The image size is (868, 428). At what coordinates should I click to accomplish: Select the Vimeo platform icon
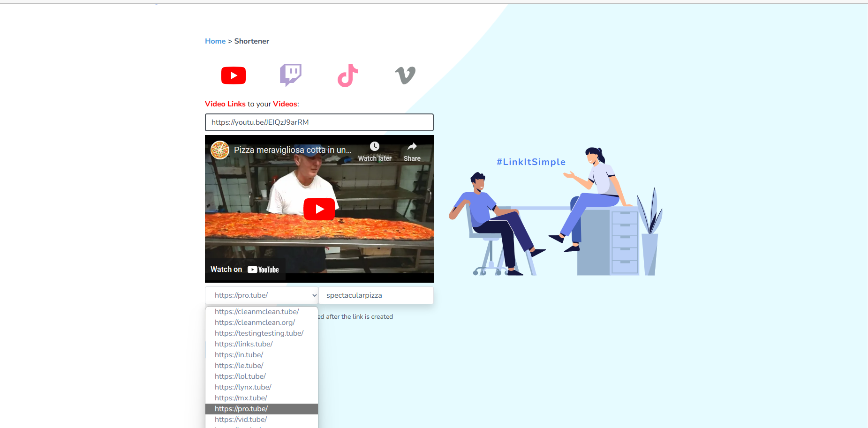tap(405, 75)
